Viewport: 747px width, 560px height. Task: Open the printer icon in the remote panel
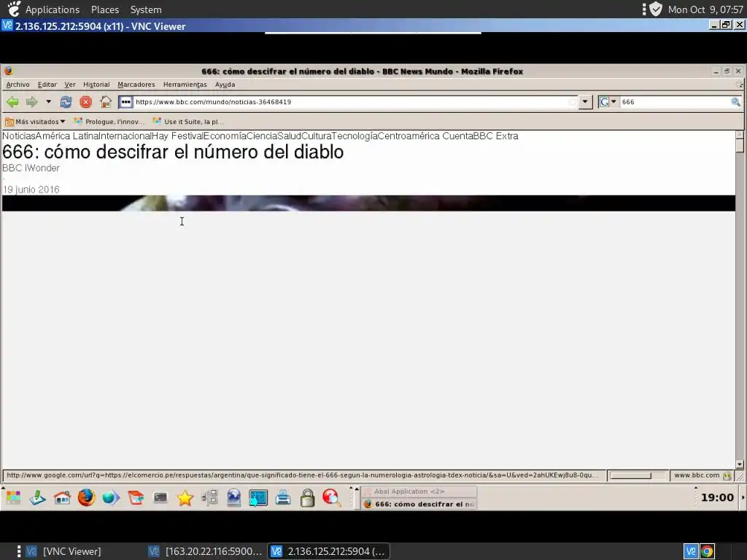(x=283, y=497)
